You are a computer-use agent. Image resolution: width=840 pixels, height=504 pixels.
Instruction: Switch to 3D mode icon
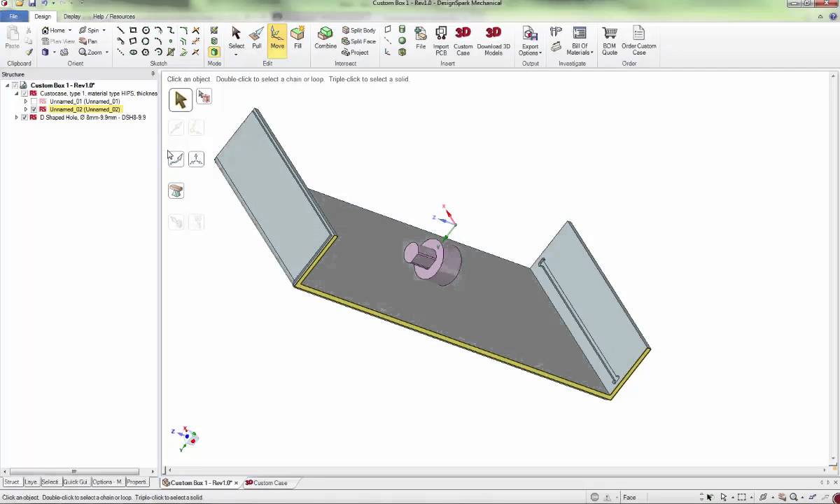coord(214,52)
